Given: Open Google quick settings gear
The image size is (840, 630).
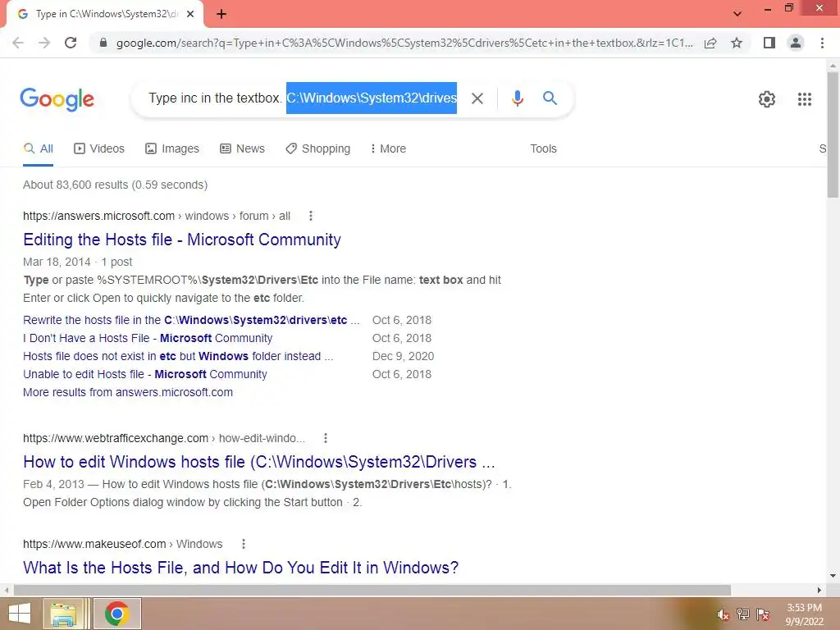Looking at the screenshot, I should pos(767,99).
